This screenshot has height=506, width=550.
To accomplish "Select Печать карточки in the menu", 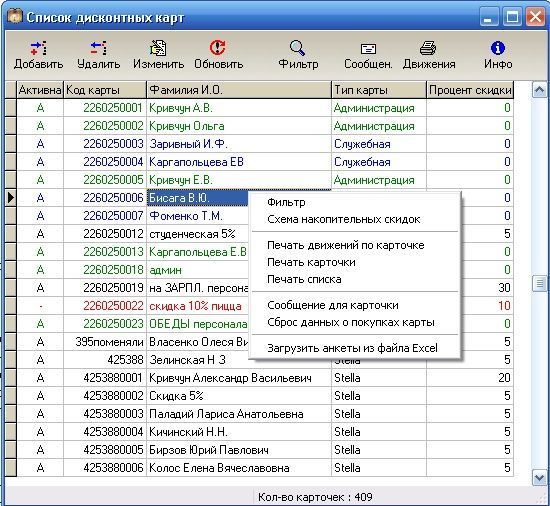I will pos(311,262).
